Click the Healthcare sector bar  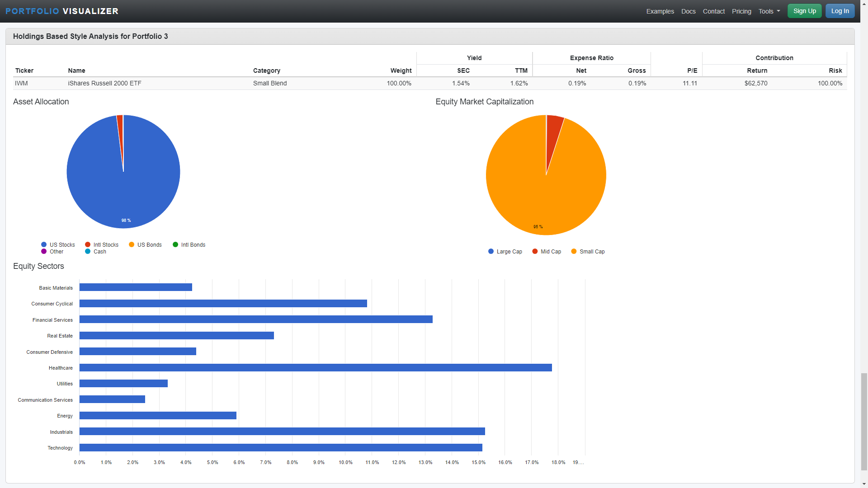coord(315,368)
